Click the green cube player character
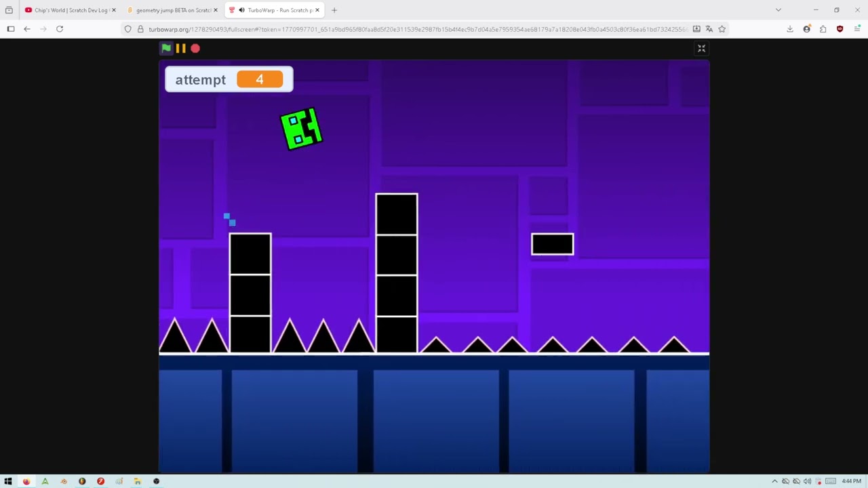This screenshot has width=868, height=488. click(302, 128)
